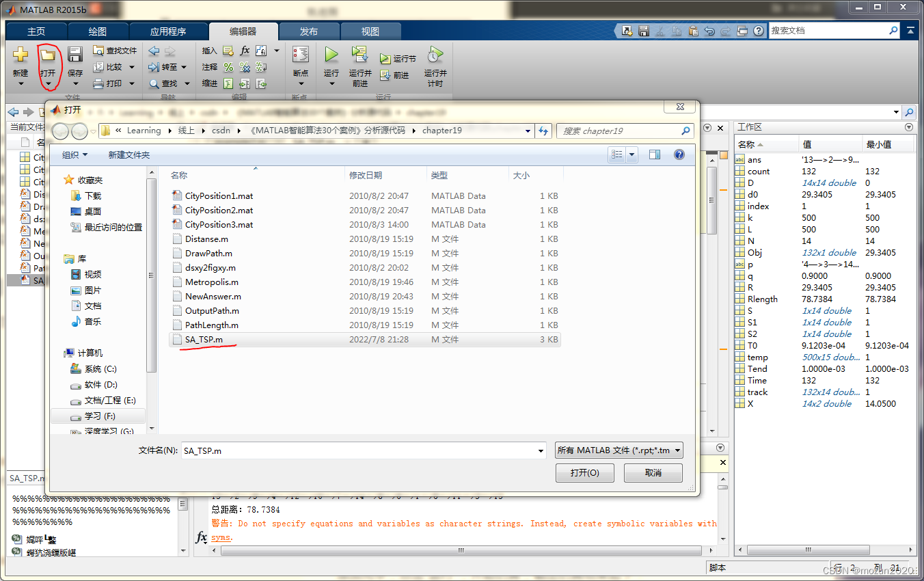Click 查找文件 (Find Files) in ribbon
This screenshot has height=581, width=924.
coord(115,51)
